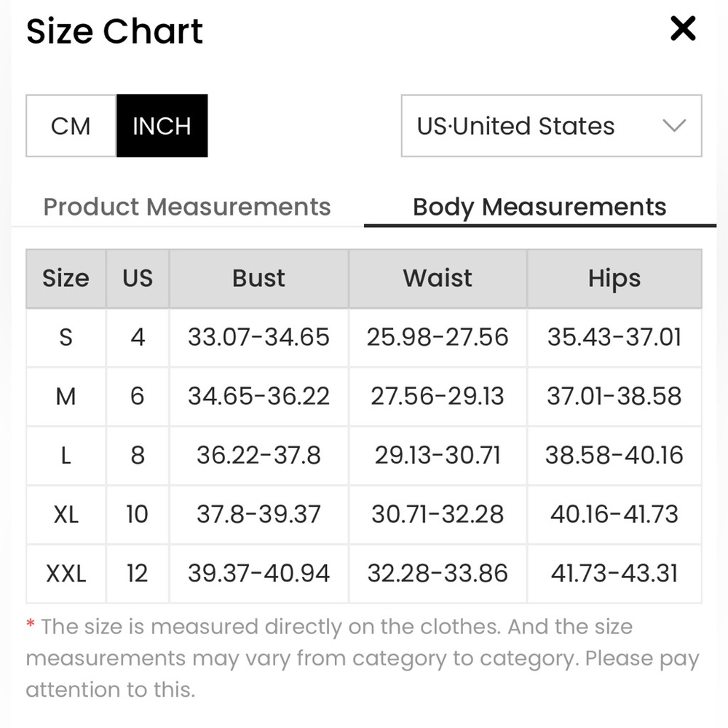Viewport: 728px width, 728px height.
Task: Click the Bust column header
Action: click(258, 279)
